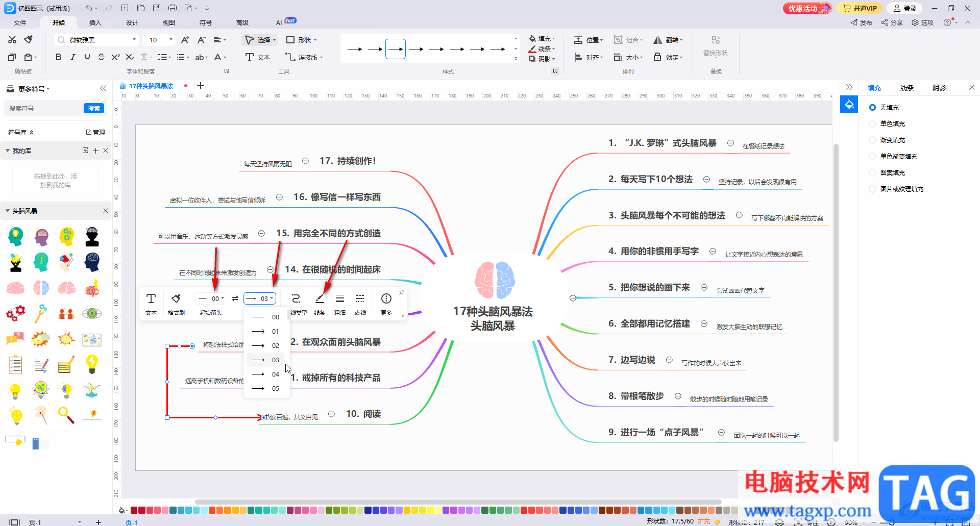980x526 pixels.
Task: Click the Undo icon in title bar
Action: (89, 8)
